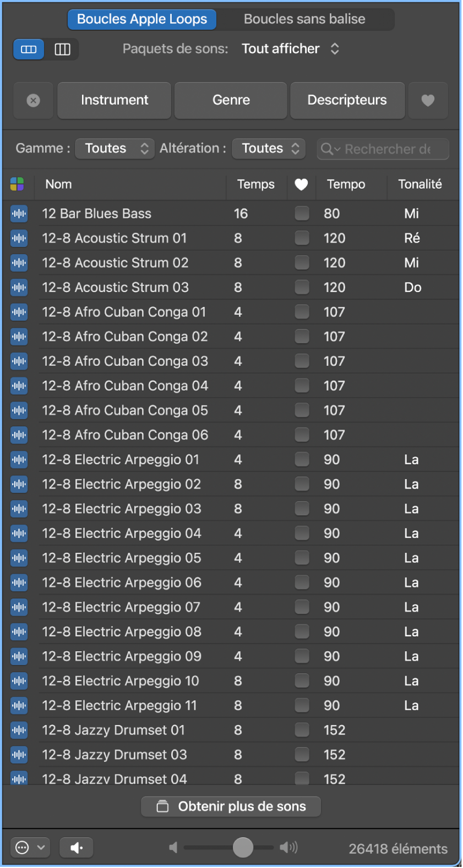Show favorites with the heart button
This screenshot has width=463, height=868.
click(x=428, y=100)
